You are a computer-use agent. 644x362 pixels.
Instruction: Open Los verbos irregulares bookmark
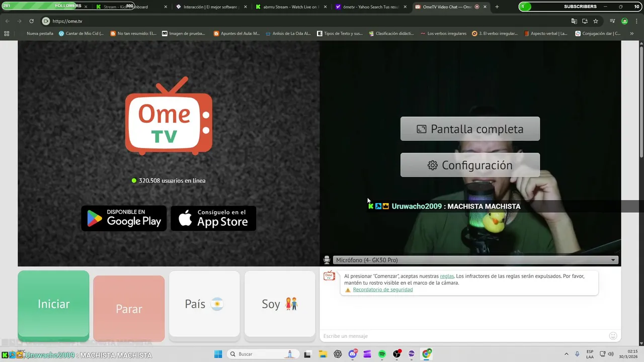click(443, 34)
